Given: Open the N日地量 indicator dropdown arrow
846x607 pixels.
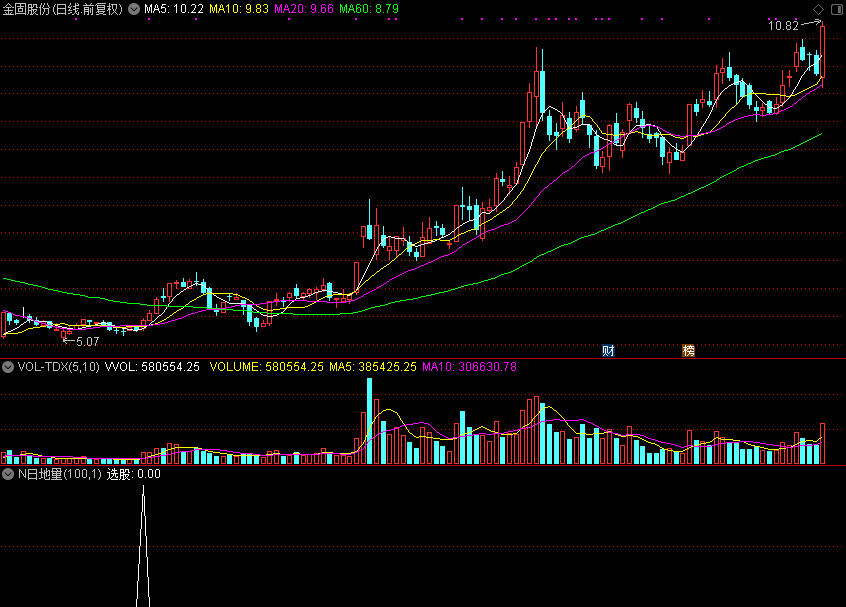Looking at the screenshot, I should point(8,474).
